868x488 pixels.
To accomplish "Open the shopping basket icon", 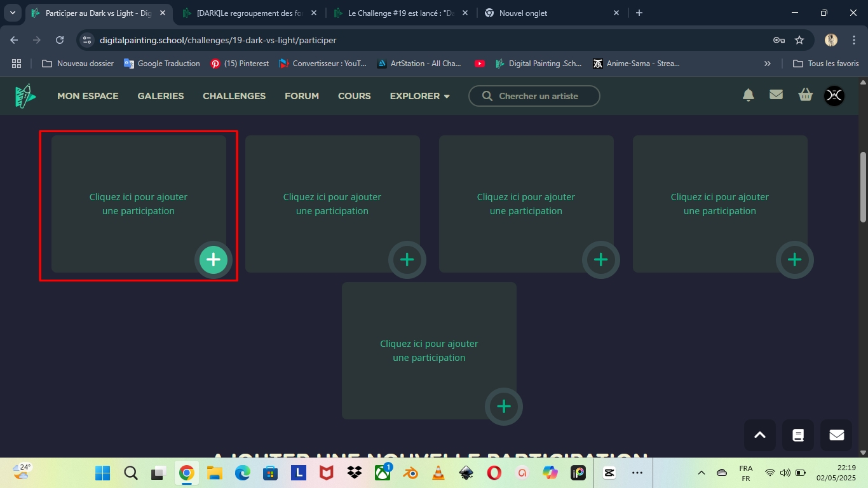I will point(806,95).
